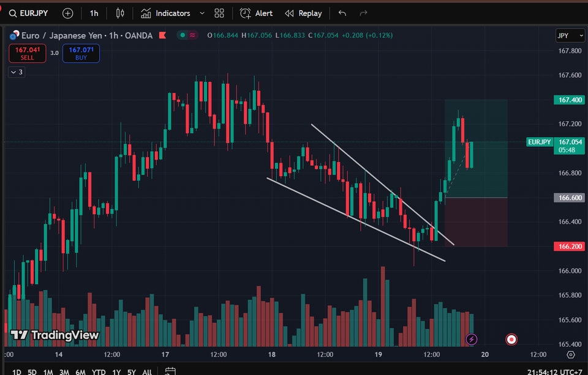Select the candlestick chart style icon
588x375 pixels.
tap(119, 13)
